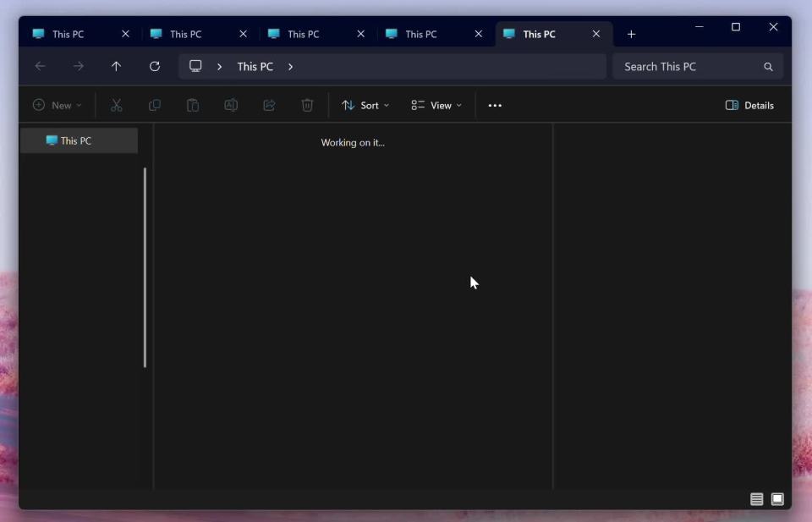
Task: Refresh the This PC view
Action: pyautogui.click(x=154, y=66)
